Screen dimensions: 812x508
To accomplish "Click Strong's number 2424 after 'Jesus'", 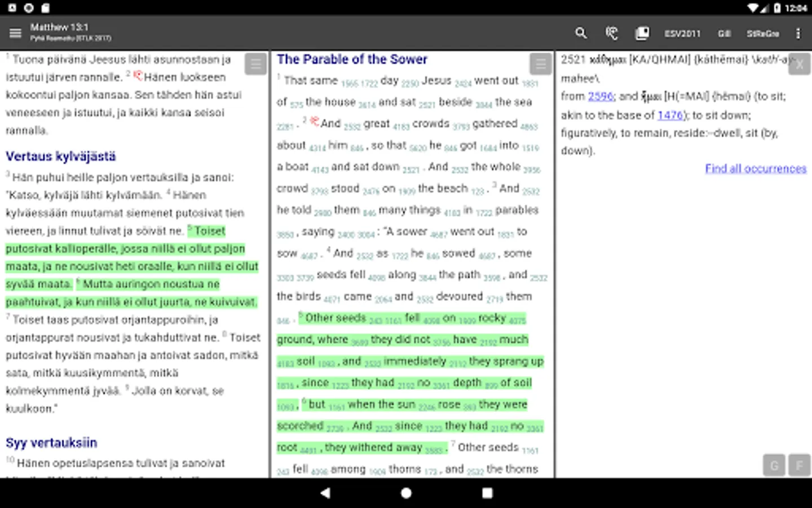I will pos(463,84).
